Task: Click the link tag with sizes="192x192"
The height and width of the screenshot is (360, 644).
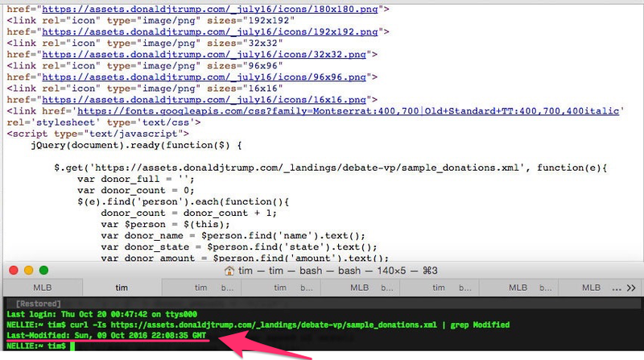Action: click(x=151, y=20)
